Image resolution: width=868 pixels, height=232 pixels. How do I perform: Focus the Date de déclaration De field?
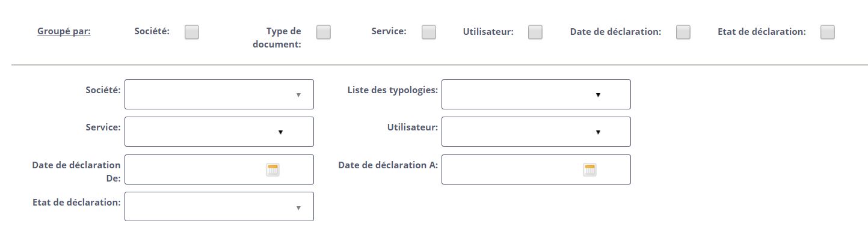[219, 169]
